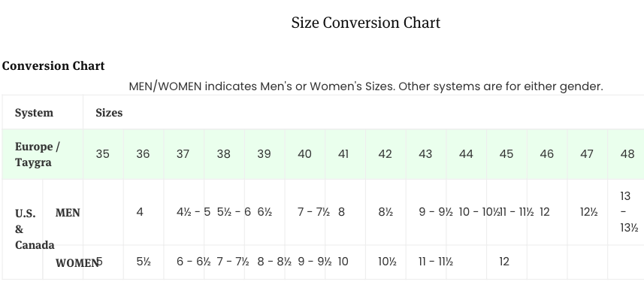Click European size 41 in the chart
The width and height of the screenshot is (644, 306).
coord(343,153)
